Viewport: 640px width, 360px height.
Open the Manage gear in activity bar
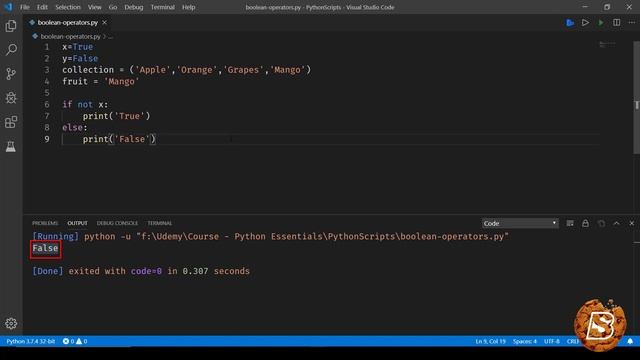click(11, 323)
